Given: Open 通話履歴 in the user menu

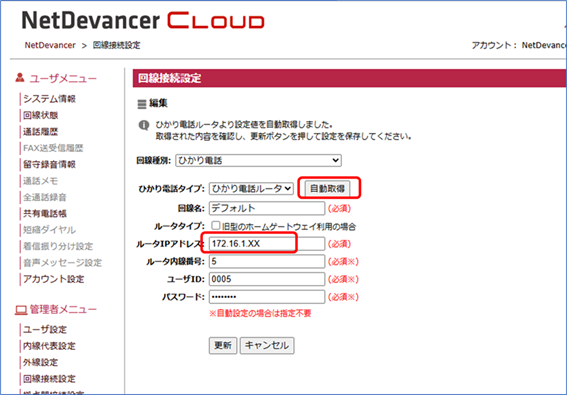Looking at the screenshot, I should (x=40, y=132).
